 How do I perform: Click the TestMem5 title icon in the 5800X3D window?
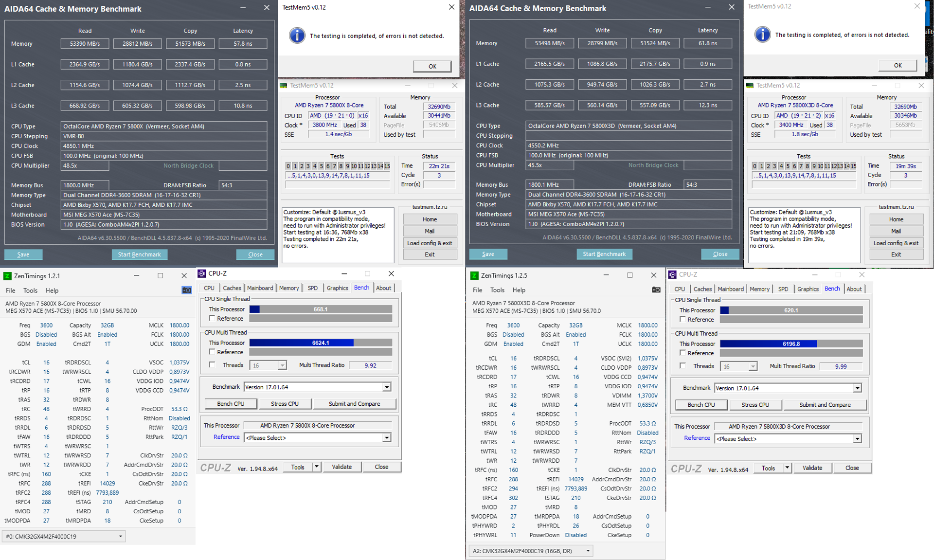(x=750, y=85)
